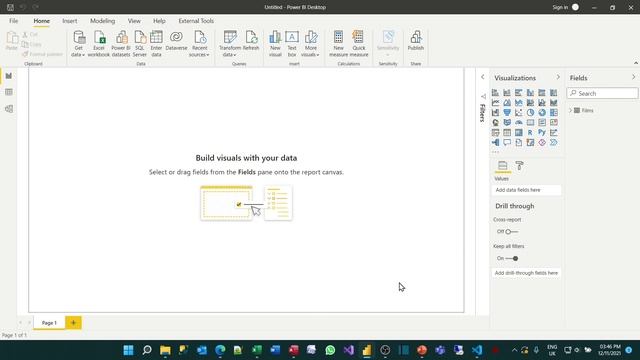This screenshot has width=640, height=360.
Task: Select the Treemap visual
Action: [x=553, y=112]
